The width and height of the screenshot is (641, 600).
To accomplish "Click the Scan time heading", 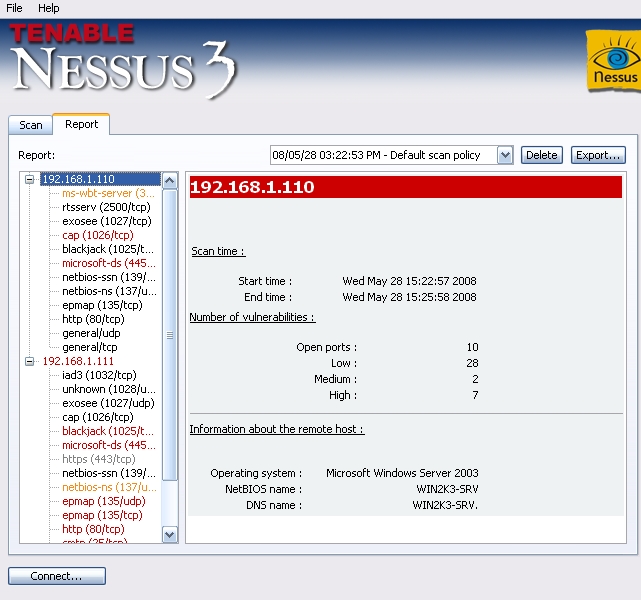I will point(218,251).
